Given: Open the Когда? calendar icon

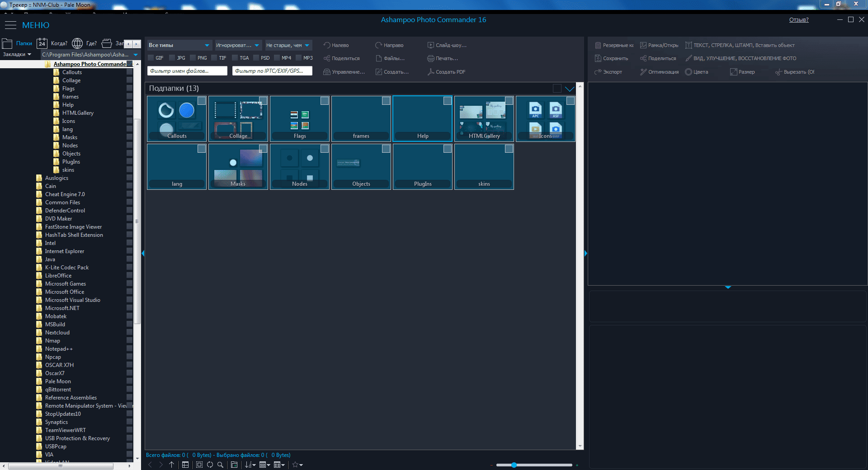Looking at the screenshot, I should (x=42, y=43).
